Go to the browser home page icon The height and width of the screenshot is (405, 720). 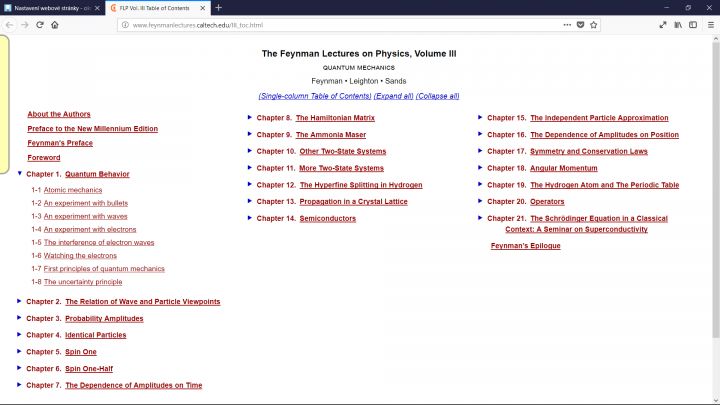pyautogui.click(x=55, y=25)
